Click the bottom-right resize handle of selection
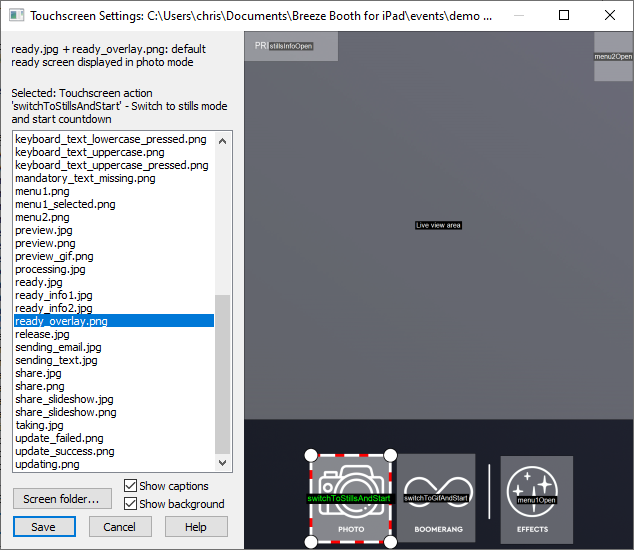The width and height of the screenshot is (634, 550). pyautogui.click(x=390, y=542)
